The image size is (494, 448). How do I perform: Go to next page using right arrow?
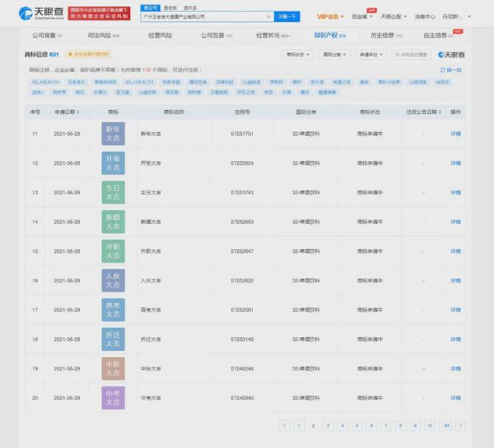coord(460,426)
